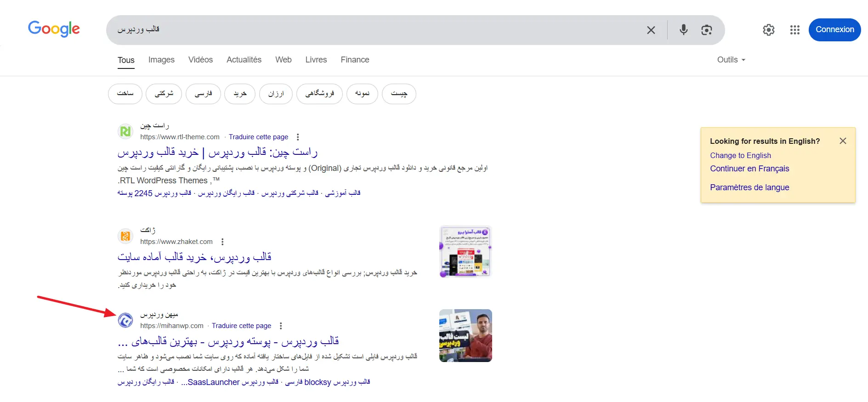Open the rtl-theme.com result title link

point(217,152)
